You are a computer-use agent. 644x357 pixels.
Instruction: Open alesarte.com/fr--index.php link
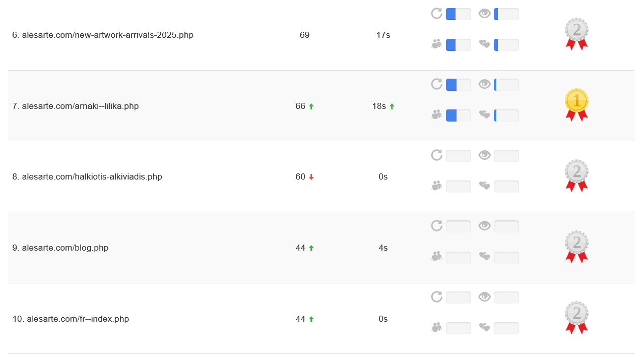pos(78,319)
